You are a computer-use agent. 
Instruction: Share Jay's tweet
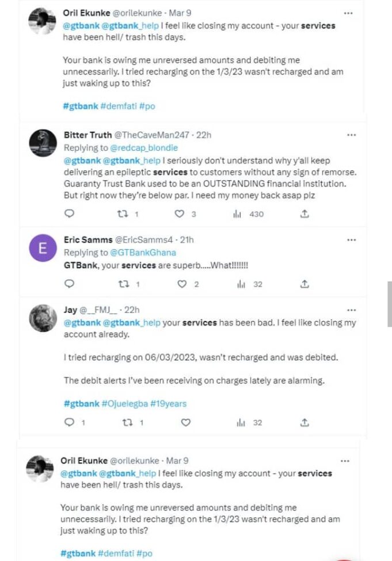(305, 423)
